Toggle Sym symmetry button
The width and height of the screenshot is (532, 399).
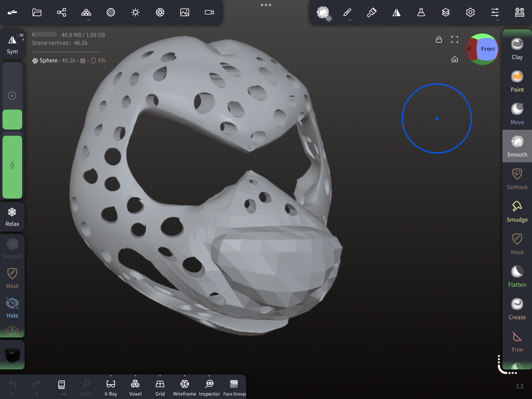tap(12, 44)
